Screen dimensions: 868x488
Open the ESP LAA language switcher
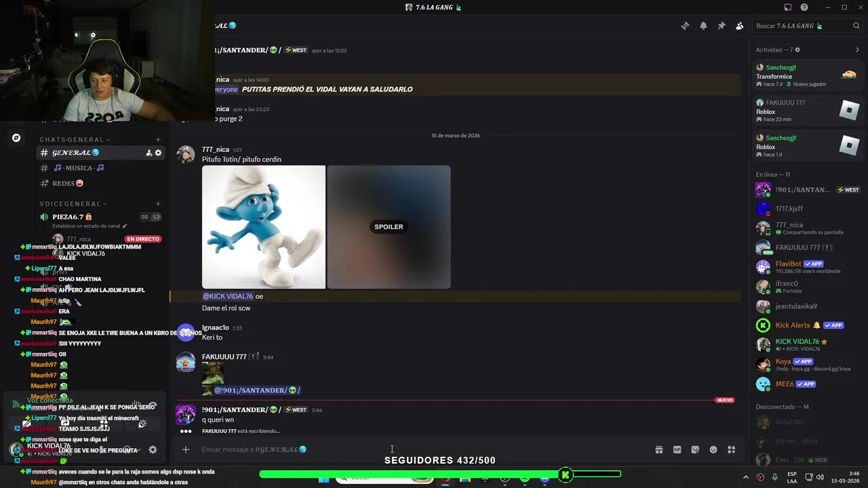792,477
